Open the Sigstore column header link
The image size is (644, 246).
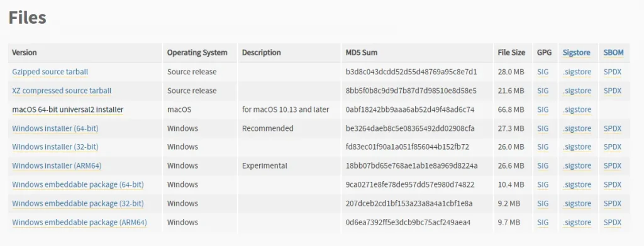(576, 53)
